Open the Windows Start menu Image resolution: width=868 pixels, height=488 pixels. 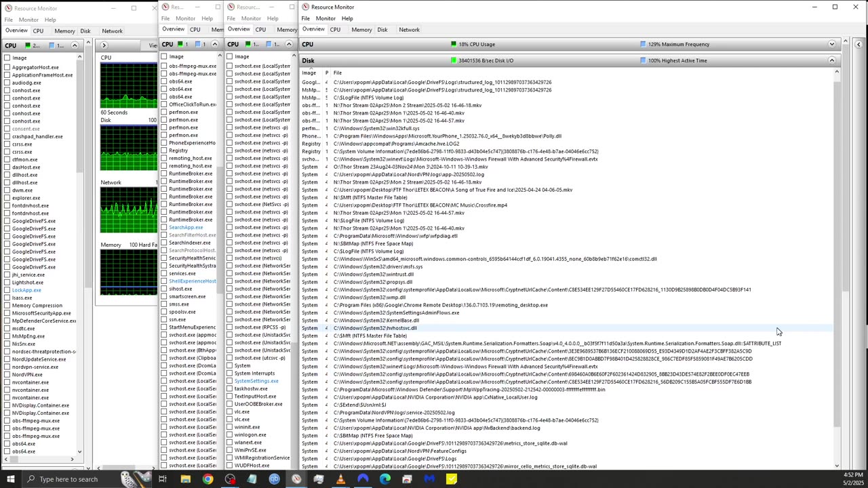tap(10, 479)
